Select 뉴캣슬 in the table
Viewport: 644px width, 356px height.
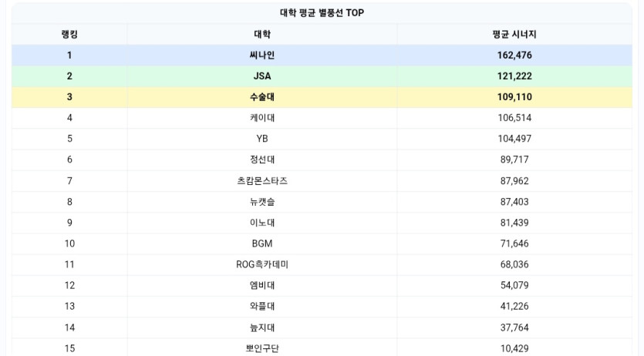[x=262, y=202]
